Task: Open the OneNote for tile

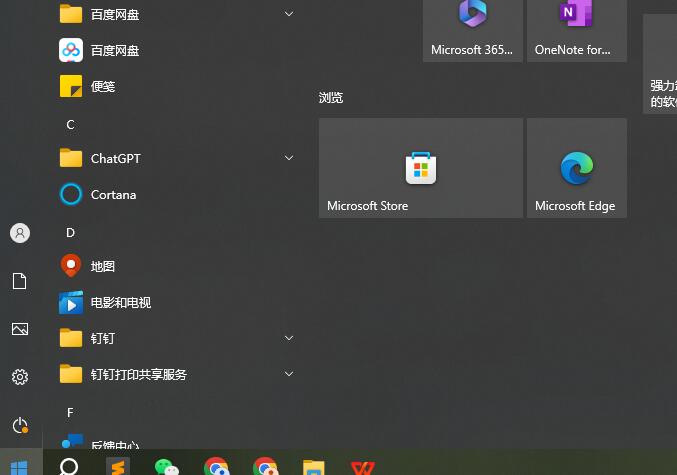Action: click(x=577, y=30)
